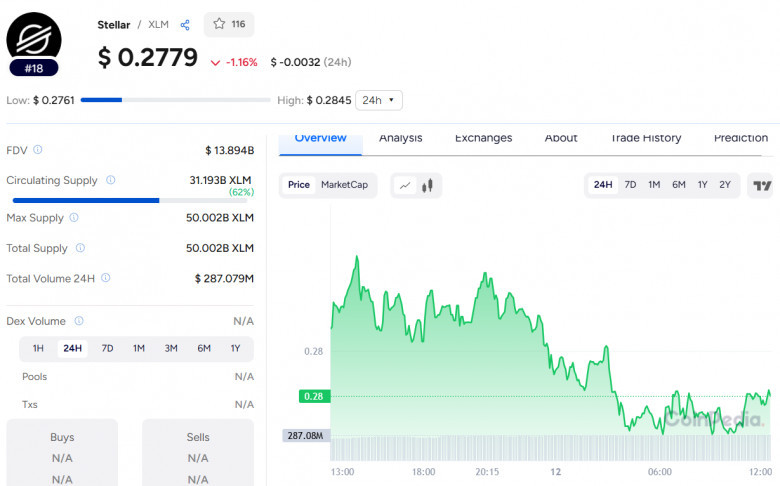The height and width of the screenshot is (486, 780).
Task: Set Dex Volume period to 1Y
Action: click(235, 348)
